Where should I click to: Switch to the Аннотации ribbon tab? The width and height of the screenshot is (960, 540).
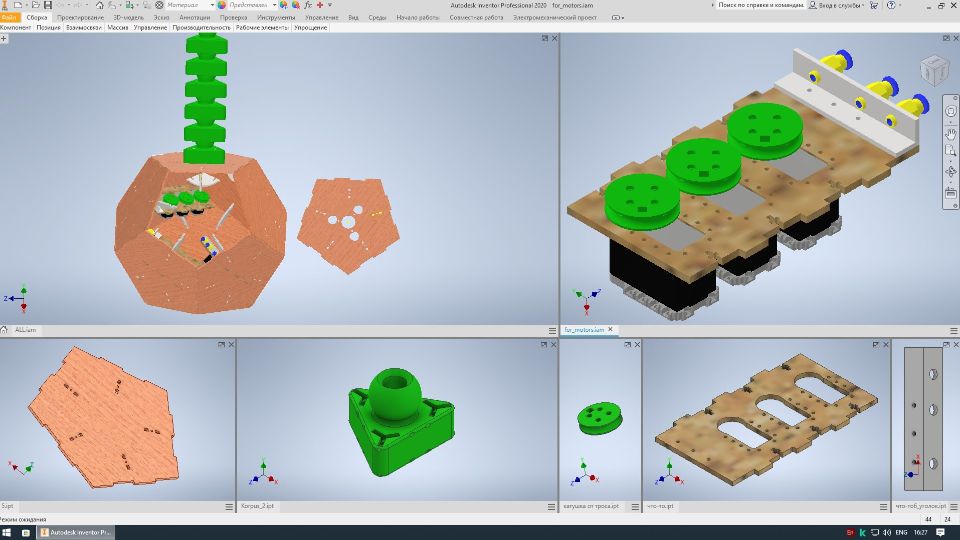(195, 18)
